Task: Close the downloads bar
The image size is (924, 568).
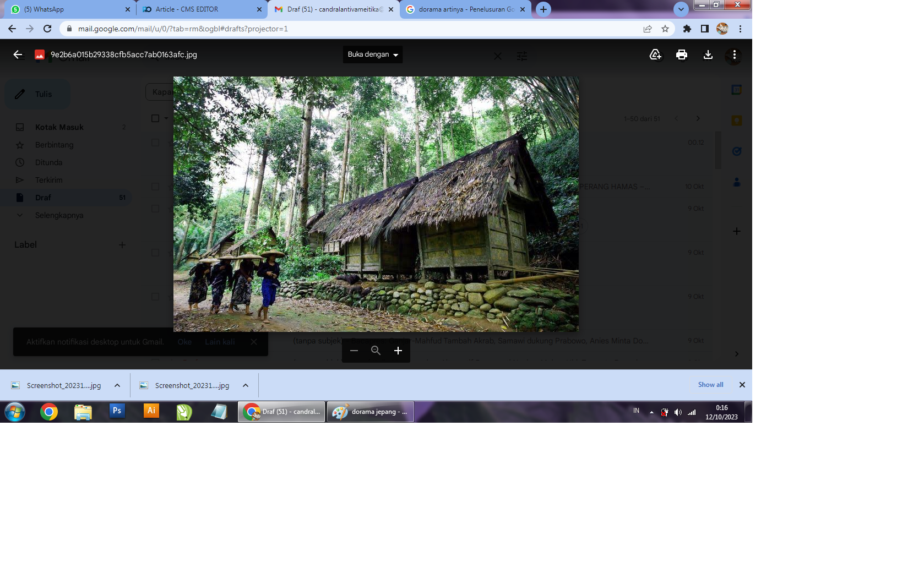Action: pos(742,385)
